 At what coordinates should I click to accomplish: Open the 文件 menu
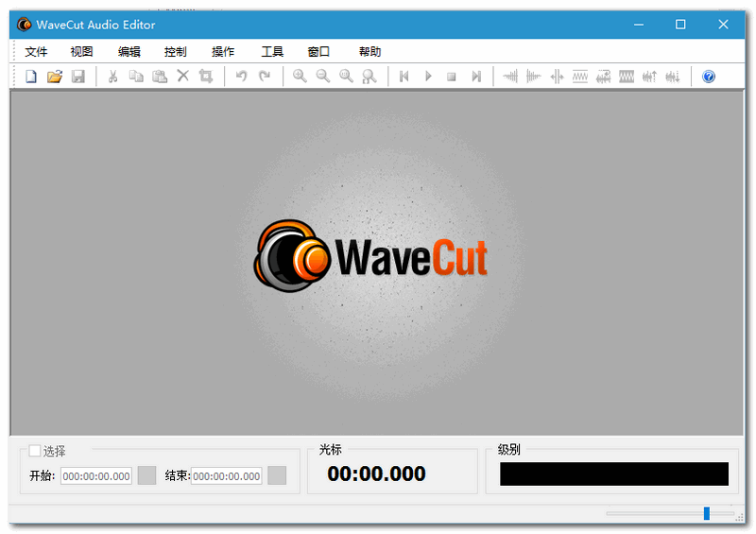36,52
